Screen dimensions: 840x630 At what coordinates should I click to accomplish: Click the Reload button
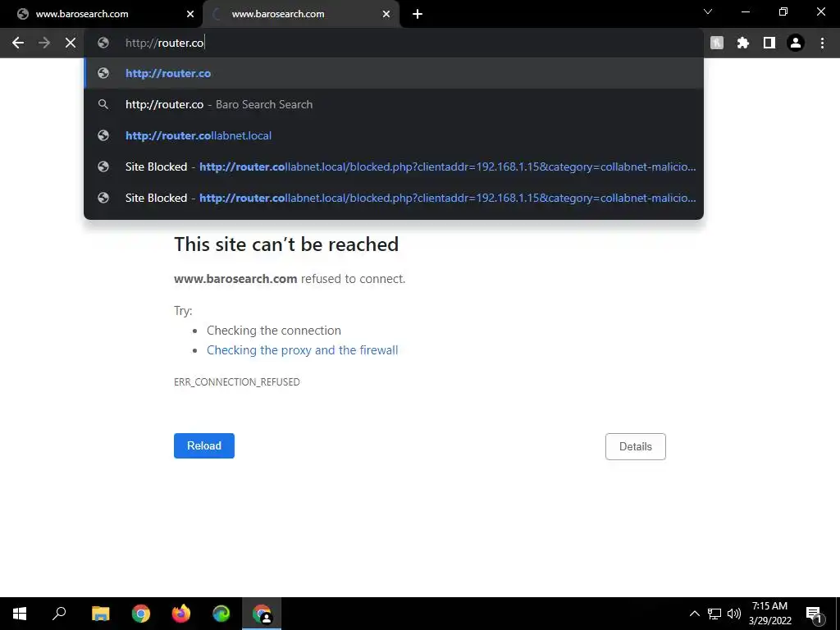(x=204, y=445)
